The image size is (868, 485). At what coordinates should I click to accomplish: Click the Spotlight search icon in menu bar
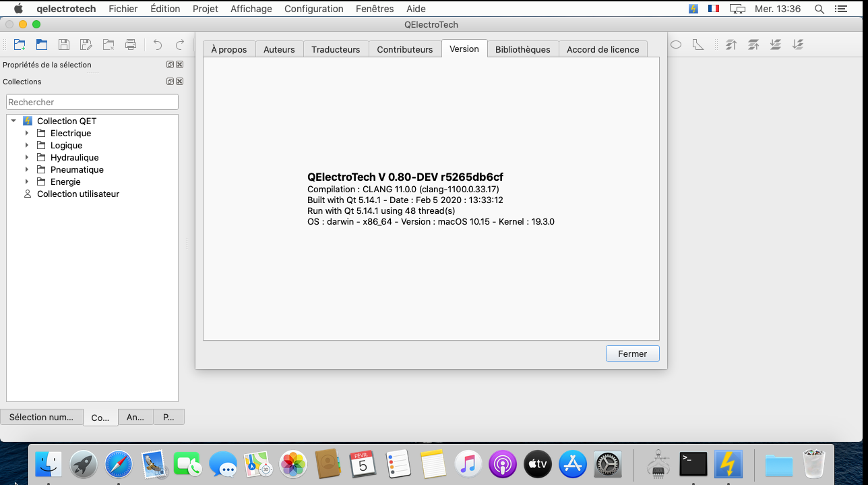[x=819, y=9]
